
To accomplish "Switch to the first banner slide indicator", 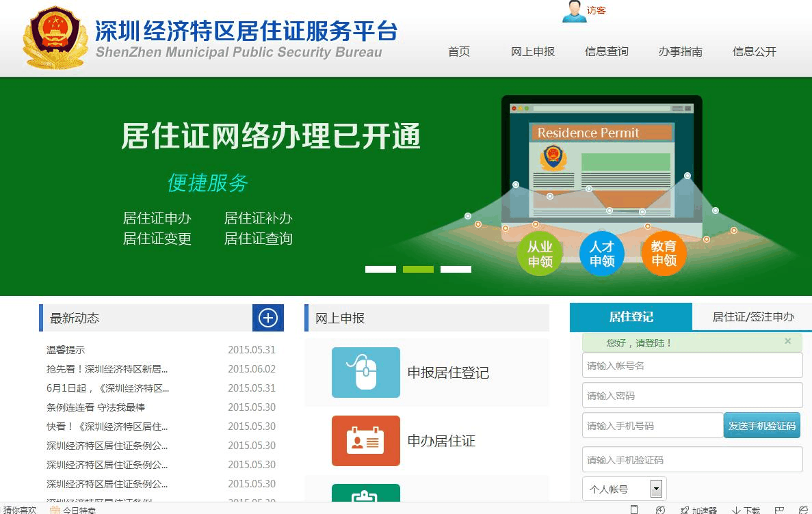I will point(380,269).
